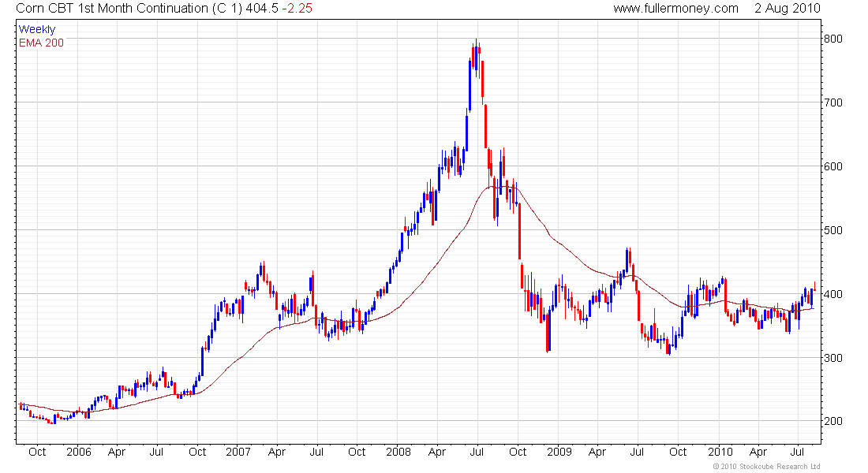Select the 300 price axis label
The height and width of the screenshot is (473, 868).
click(x=833, y=357)
